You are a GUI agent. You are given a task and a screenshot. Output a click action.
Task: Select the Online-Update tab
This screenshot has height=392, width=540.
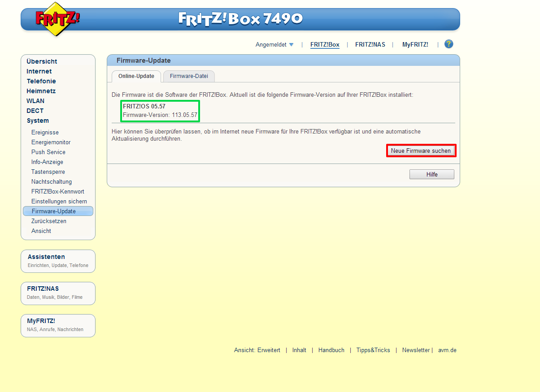136,76
